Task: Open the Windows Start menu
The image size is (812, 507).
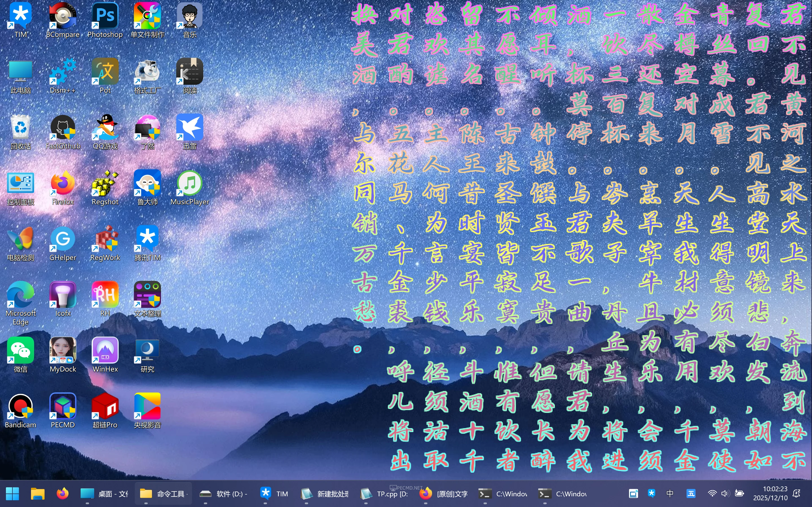Action: coord(12,493)
